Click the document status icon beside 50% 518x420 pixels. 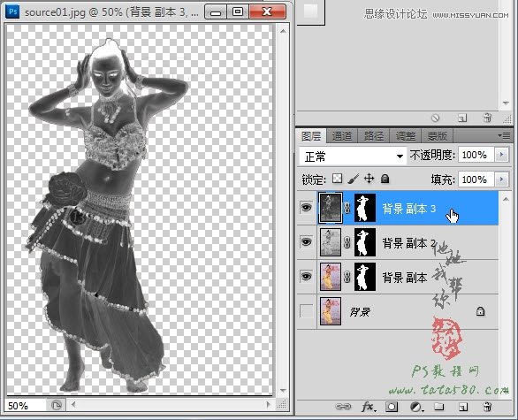[57, 405]
